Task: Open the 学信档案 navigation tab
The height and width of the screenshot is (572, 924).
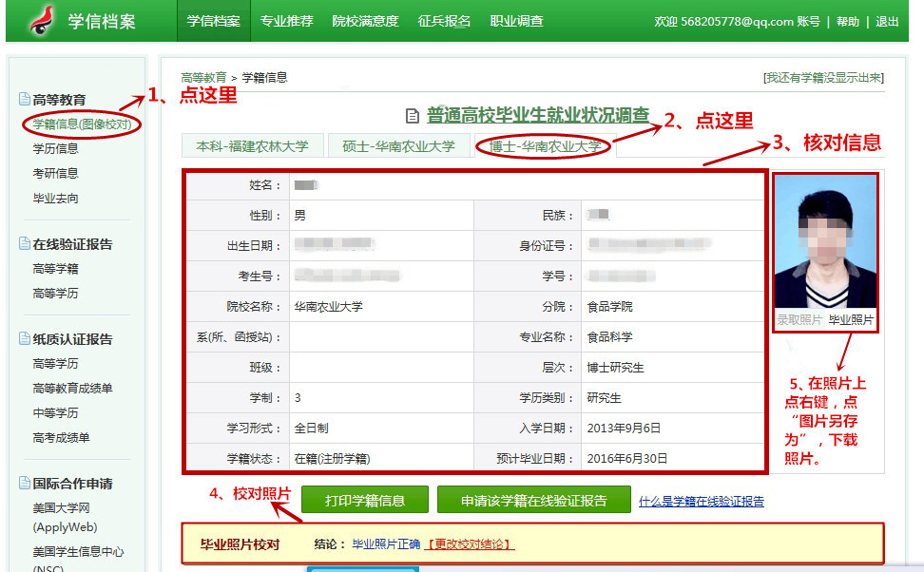Action: pos(213,21)
